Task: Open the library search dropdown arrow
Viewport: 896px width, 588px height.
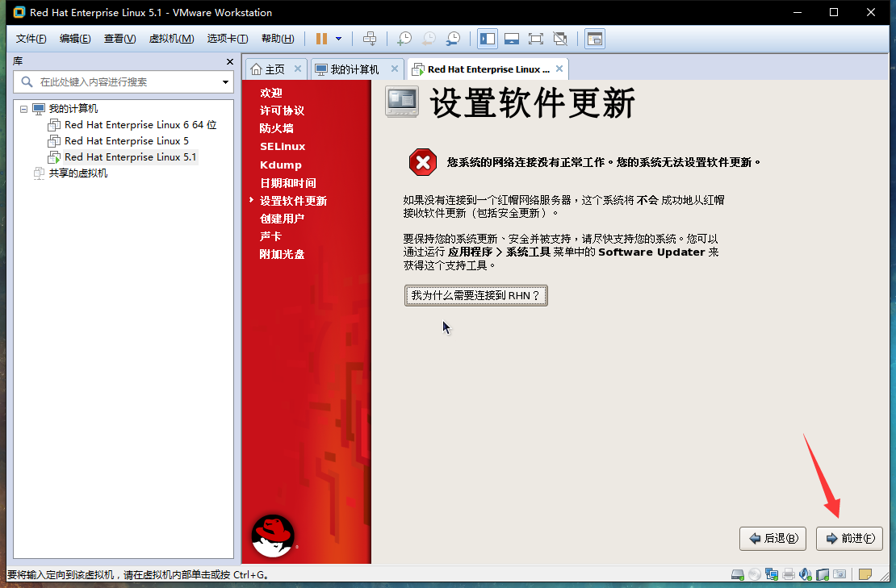Action: coord(226,82)
